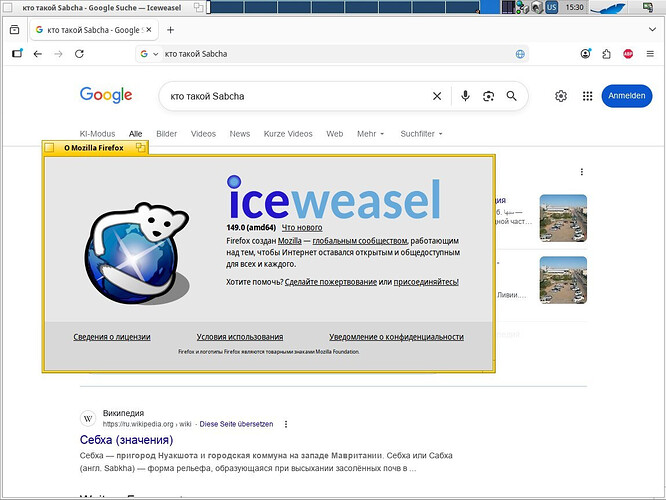
Task: Open Google quick settings gear
Action: click(561, 96)
